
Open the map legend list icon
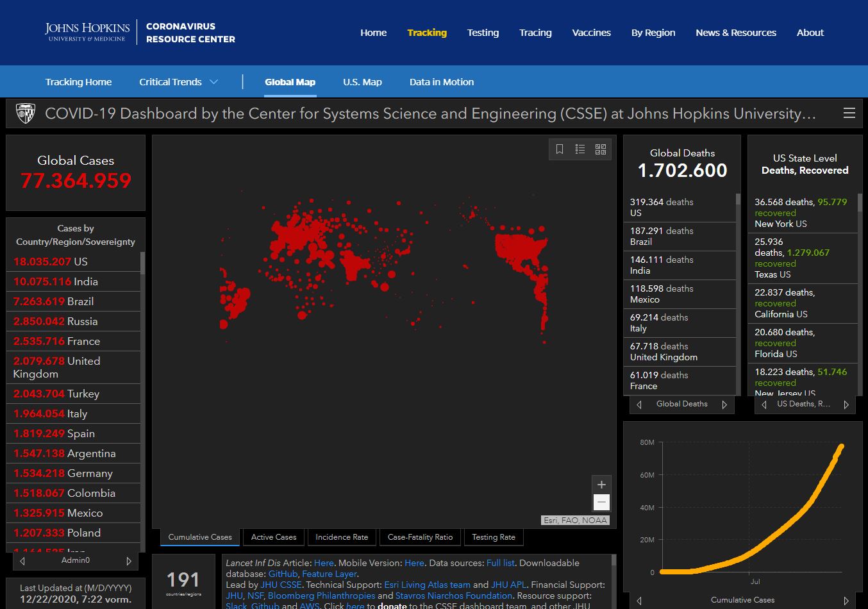[580, 149]
